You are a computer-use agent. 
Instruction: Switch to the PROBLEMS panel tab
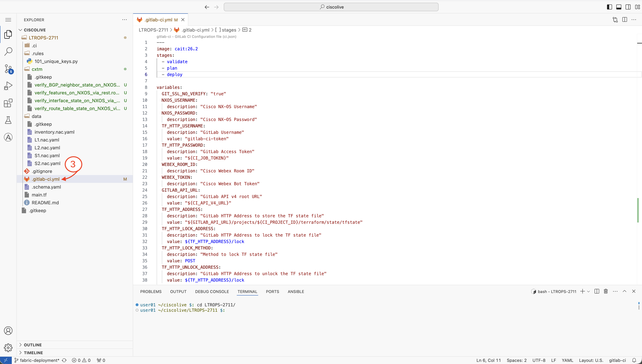151,292
